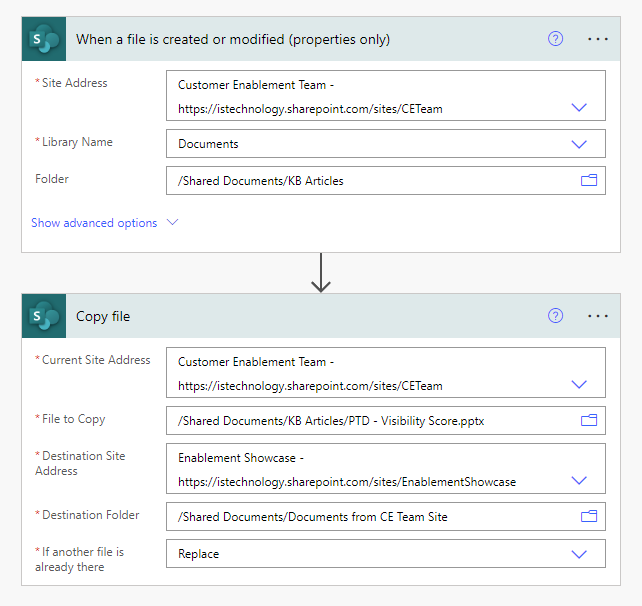Expand the trigger Site Address dropdown
642x606 pixels.
click(579, 108)
